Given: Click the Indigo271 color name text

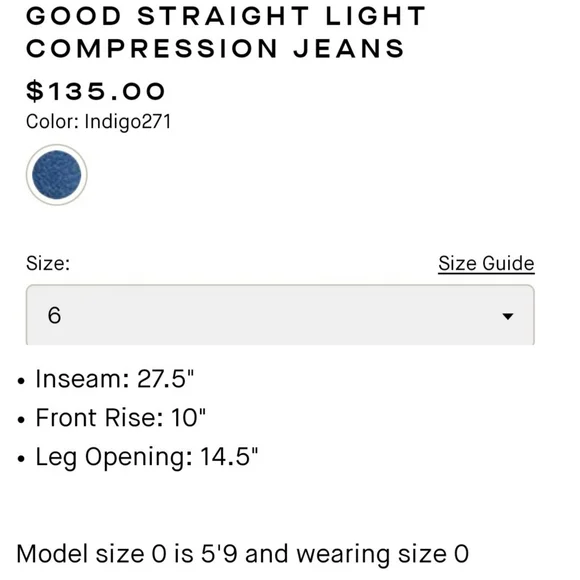Looking at the screenshot, I should pos(128,122).
